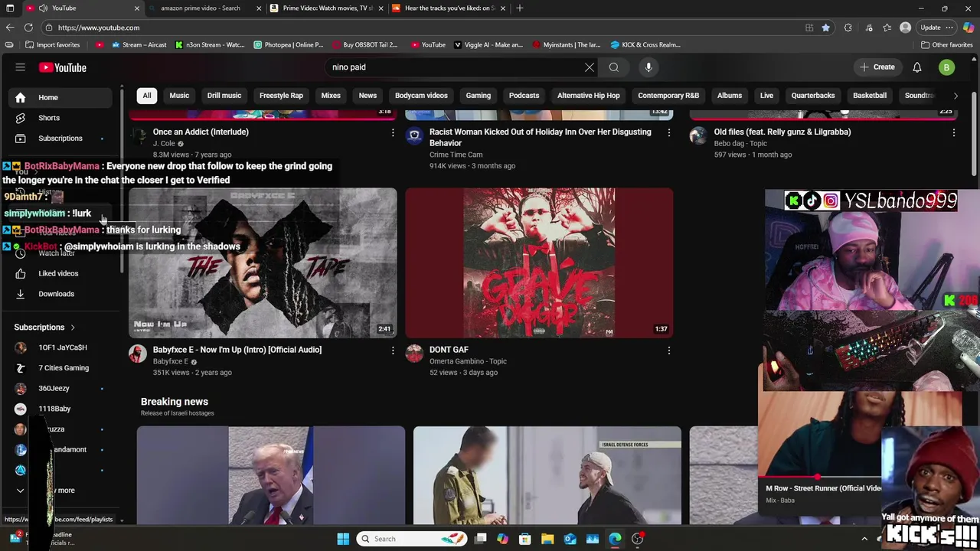Open the account avatar menu
Screen dimensions: 980x551
point(946,67)
